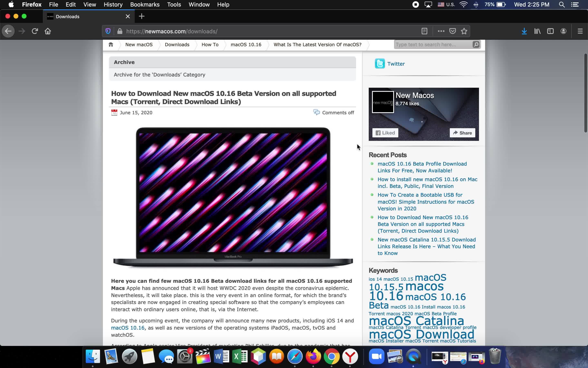Open the History menu
Image resolution: width=588 pixels, height=368 pixels.
point(113,5)
